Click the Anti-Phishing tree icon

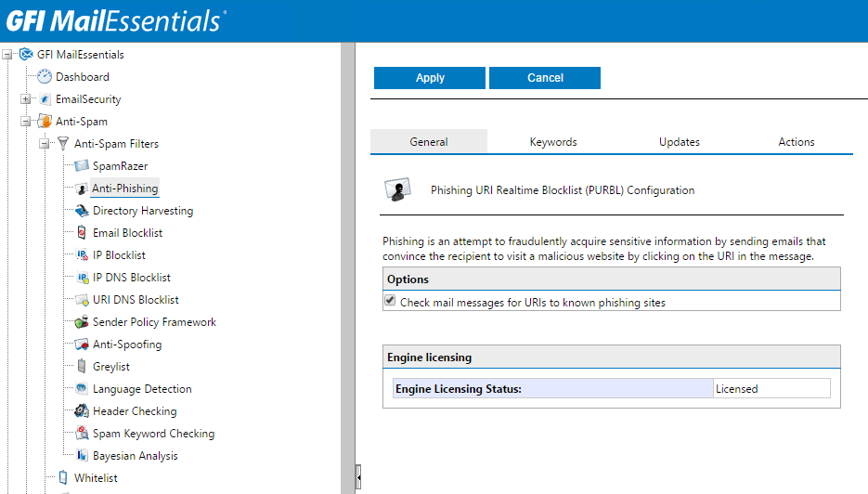[82, 188]
